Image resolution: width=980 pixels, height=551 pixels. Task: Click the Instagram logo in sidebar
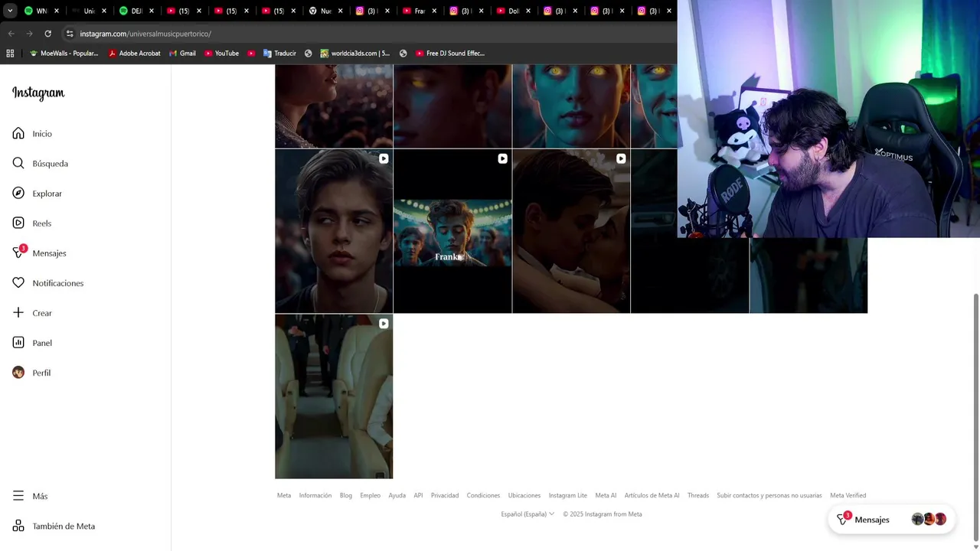coord(38,93)
